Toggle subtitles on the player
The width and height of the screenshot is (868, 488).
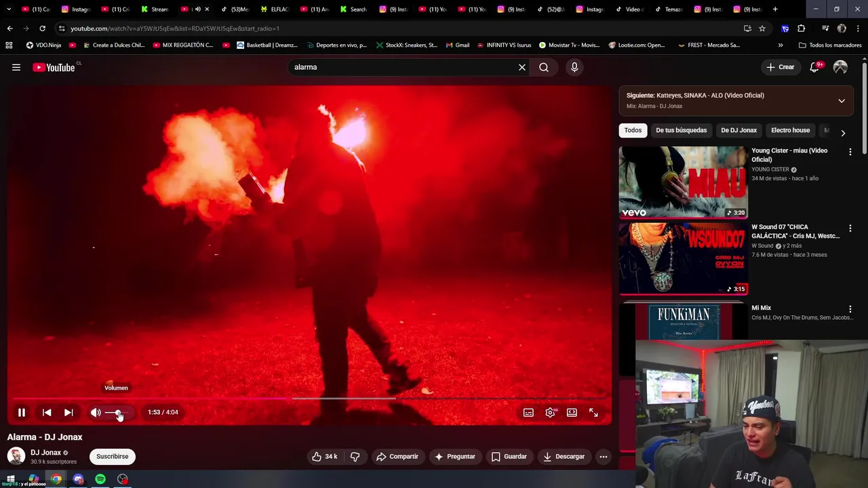528,412
